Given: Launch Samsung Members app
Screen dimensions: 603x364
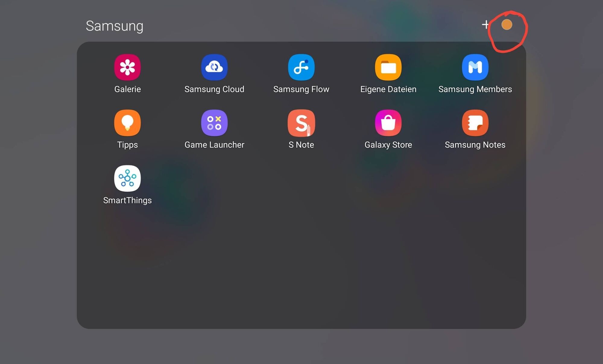Looking at the screenshot, I should (475, 67).
